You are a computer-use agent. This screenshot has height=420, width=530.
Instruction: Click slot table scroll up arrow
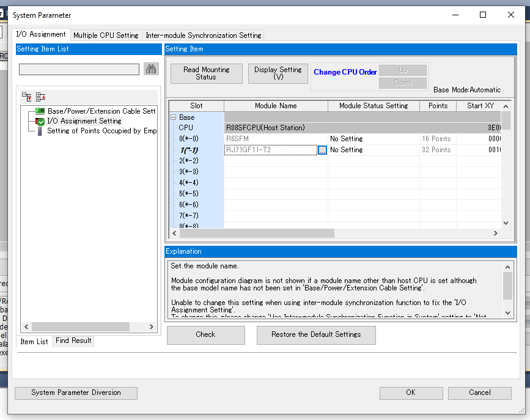click(506, 106)
